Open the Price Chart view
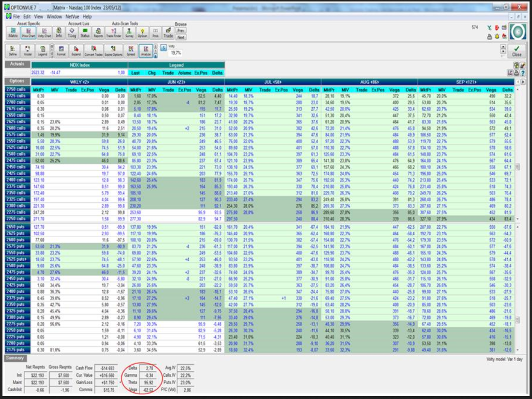This screenshot has height=399, width=532. (x=29, y=32)
